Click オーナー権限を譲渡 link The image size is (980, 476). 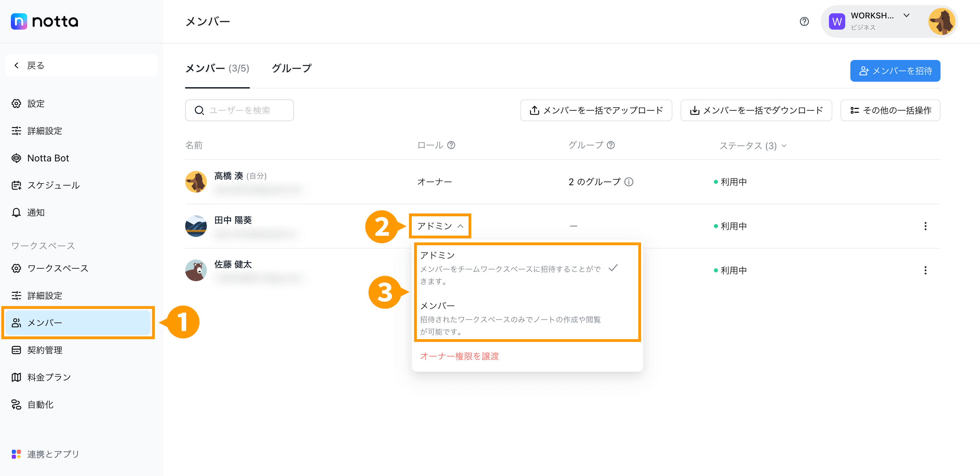click(x=459, y=356)
